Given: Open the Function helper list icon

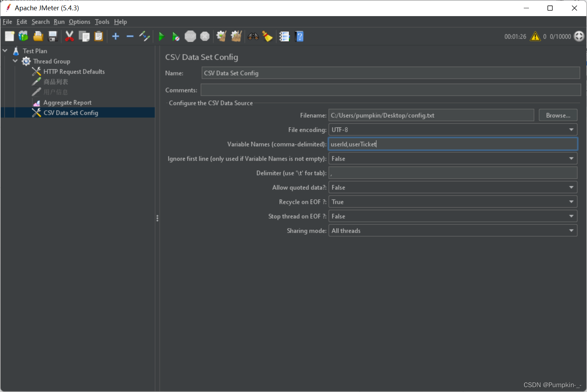Looking at the screenshot, I should point(284,36).
